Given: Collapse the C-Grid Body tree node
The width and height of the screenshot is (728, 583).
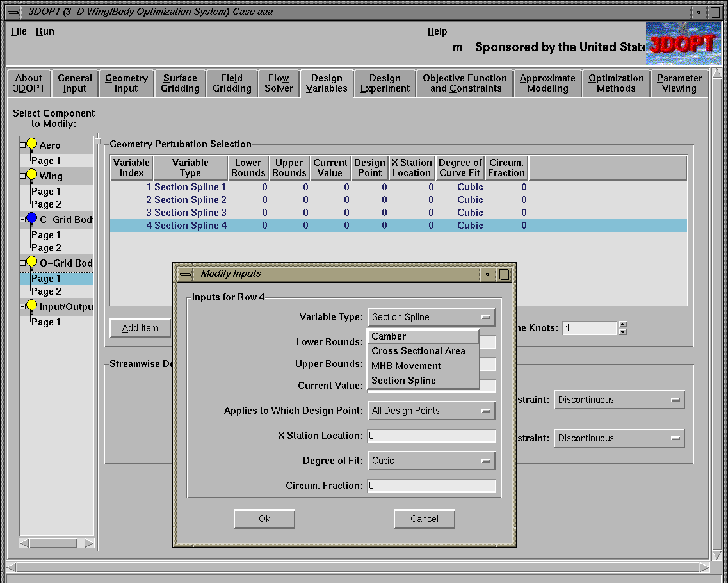Looking at the screenshot, I should coord(22,219).
